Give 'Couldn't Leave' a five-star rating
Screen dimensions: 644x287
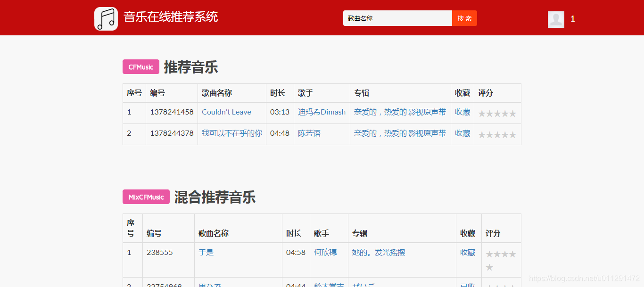[x=513, y=113]
